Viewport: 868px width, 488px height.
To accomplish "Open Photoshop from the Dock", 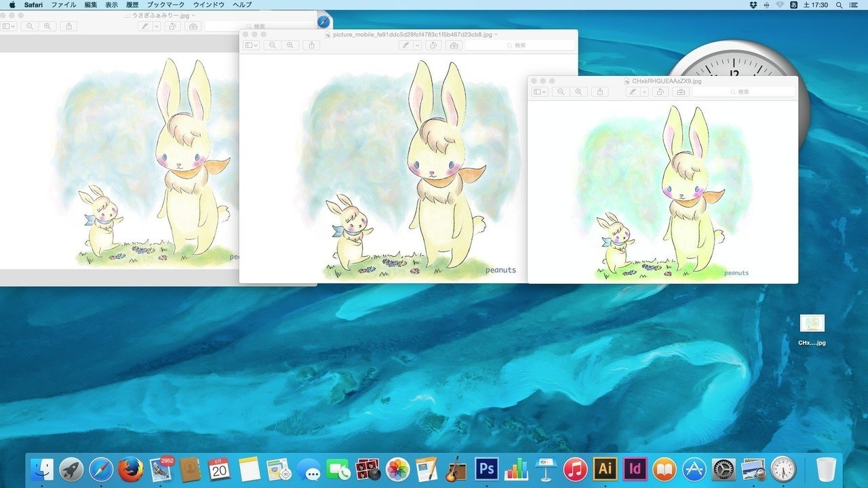I will pyautogui.click(x=487, y=468).
